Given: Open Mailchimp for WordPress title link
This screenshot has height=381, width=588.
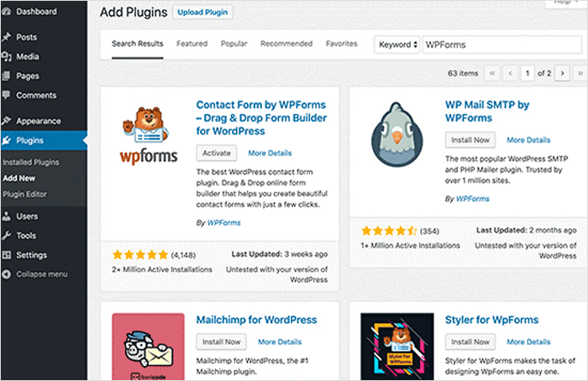Looking at the screenshot, I should (x=257, y=320).
